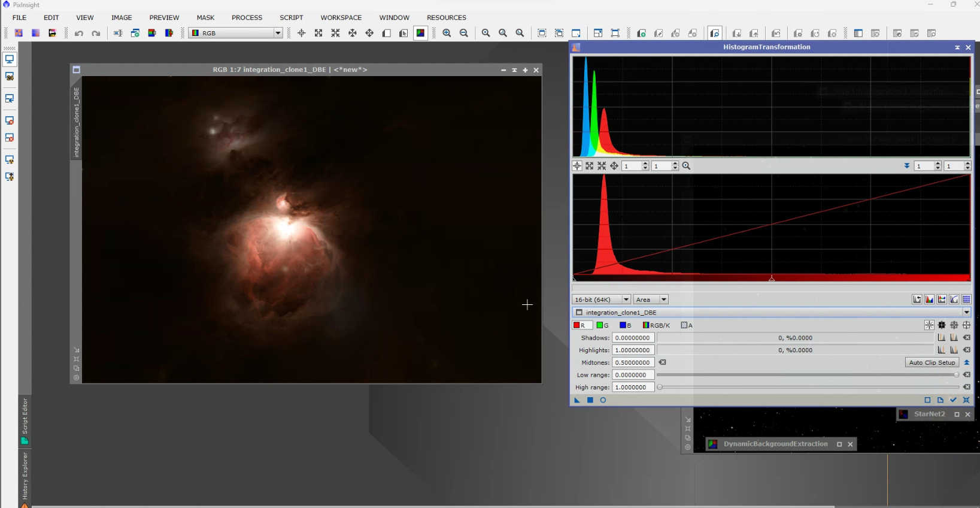The image size is (980, 508).
Task: Click the midtones triangle marker on histogram
Action: (772, 279)
